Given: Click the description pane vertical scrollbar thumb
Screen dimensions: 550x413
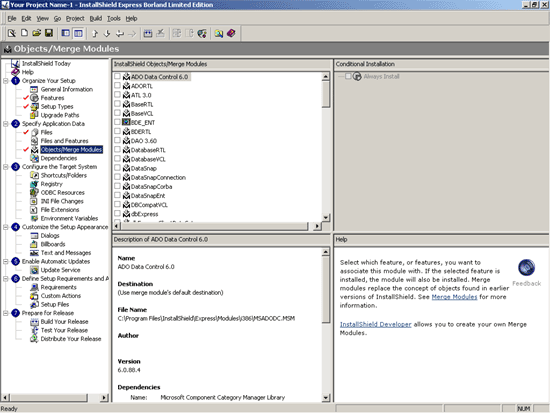Looking at the screenshot, I should click(326, 289).
